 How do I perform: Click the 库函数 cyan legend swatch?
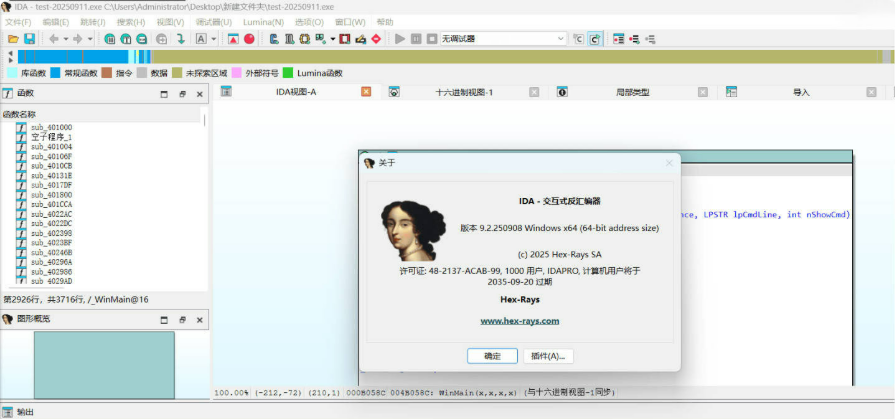pos(12,73)
